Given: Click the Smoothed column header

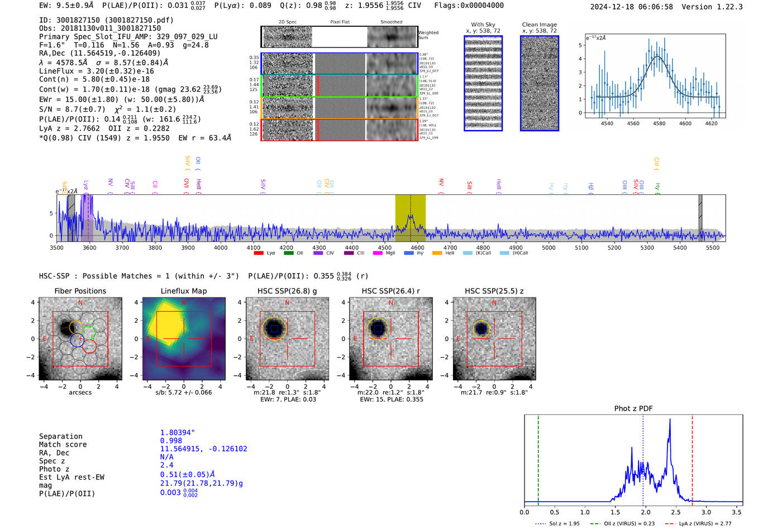Looking at the screenshot, I should coord(392,22).
